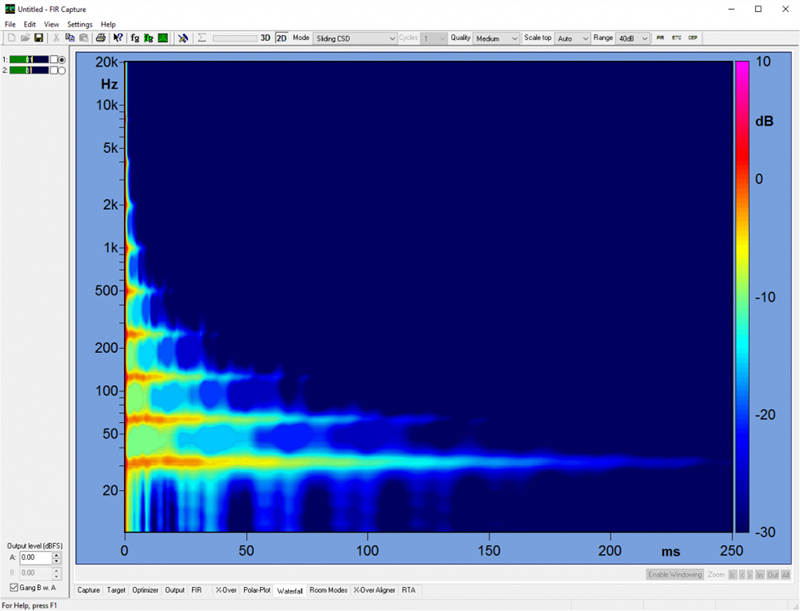Switch to the X-Over Aligner tab

(374, 590)
